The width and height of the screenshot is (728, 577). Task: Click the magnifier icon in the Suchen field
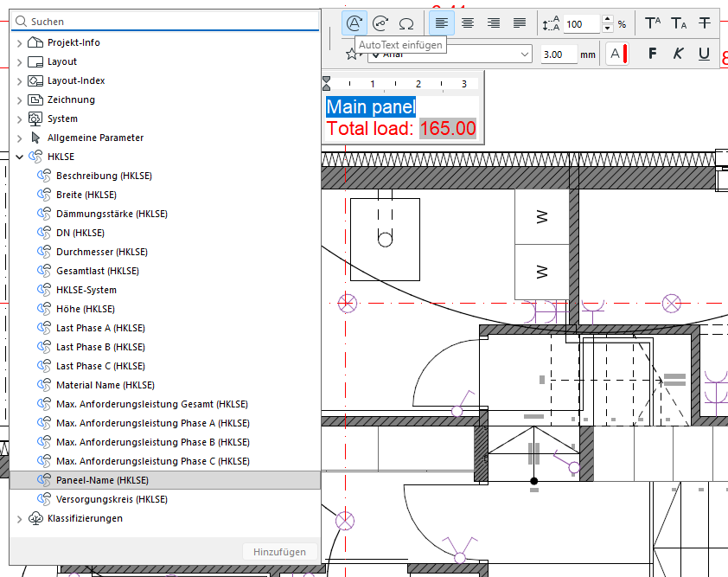click(21, 22)
